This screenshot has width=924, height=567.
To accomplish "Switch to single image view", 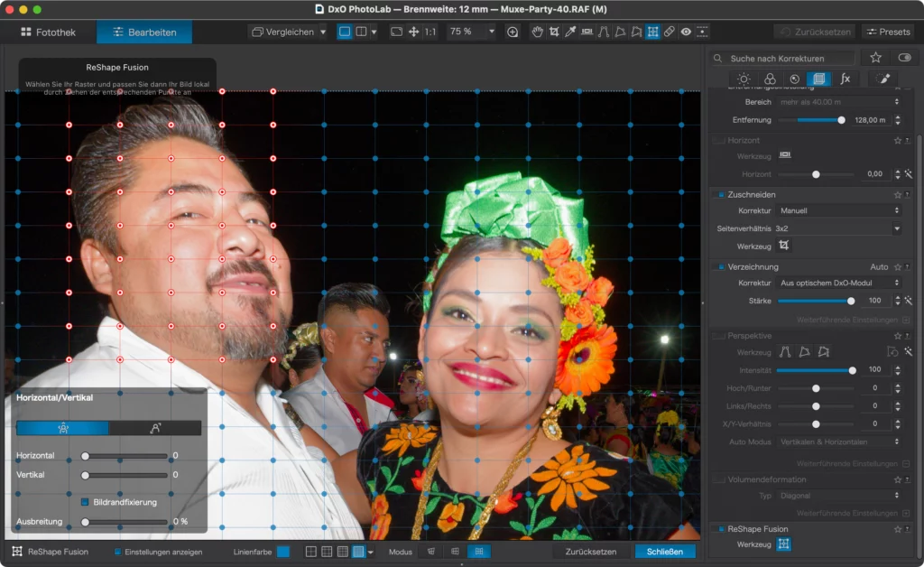I will pyautogui.click(x=345, y=32).
